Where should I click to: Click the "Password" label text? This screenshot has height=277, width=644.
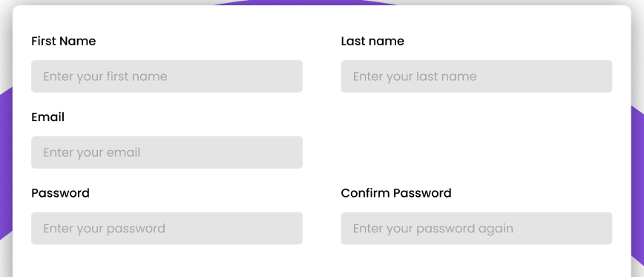click(60, 193)
